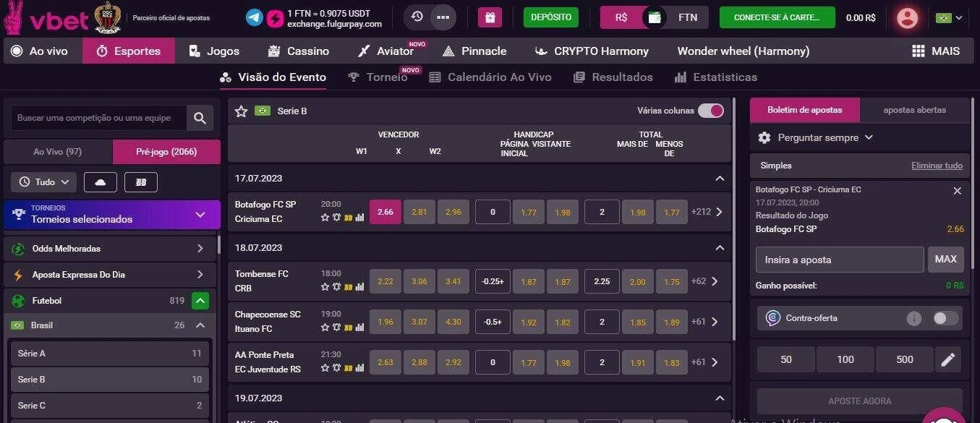Open the Brazil flag language dropdown

[x=949, y=18]
